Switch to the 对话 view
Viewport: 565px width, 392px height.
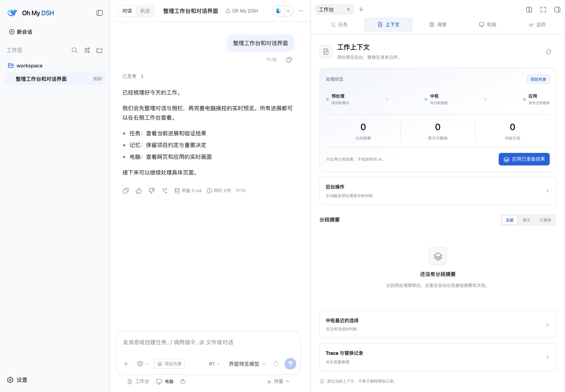click(x=127, y=11)
